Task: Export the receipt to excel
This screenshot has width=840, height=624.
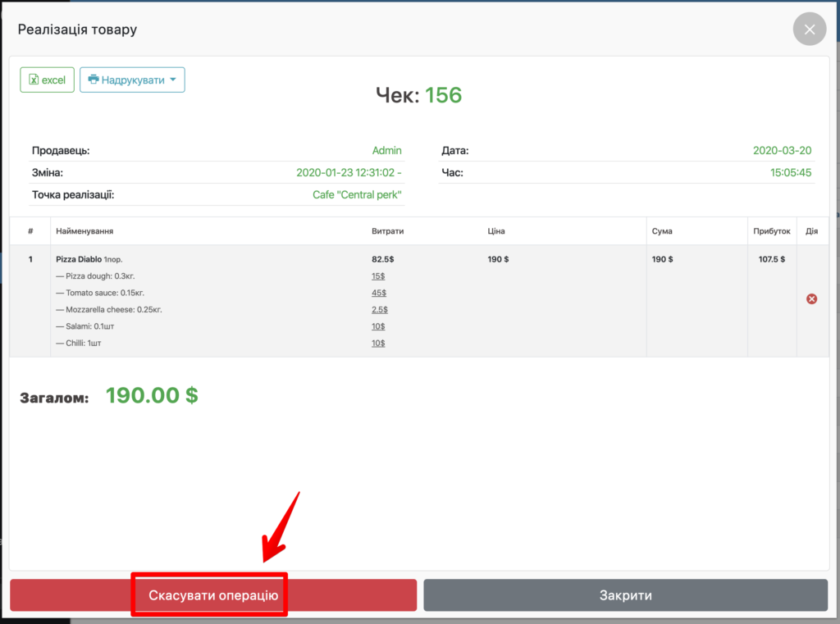Action: point(48,80)
